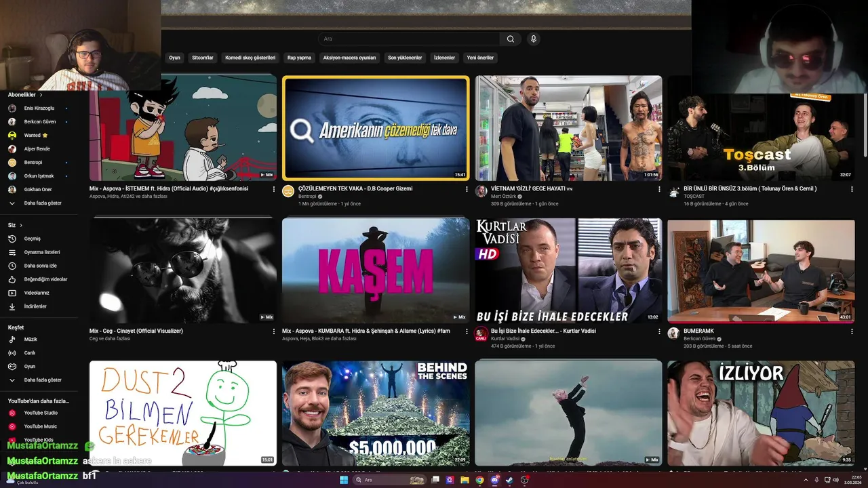Open options menu for Vietnam gece hayatı video
The image size is (868, 488).
[x=659, y=189]
